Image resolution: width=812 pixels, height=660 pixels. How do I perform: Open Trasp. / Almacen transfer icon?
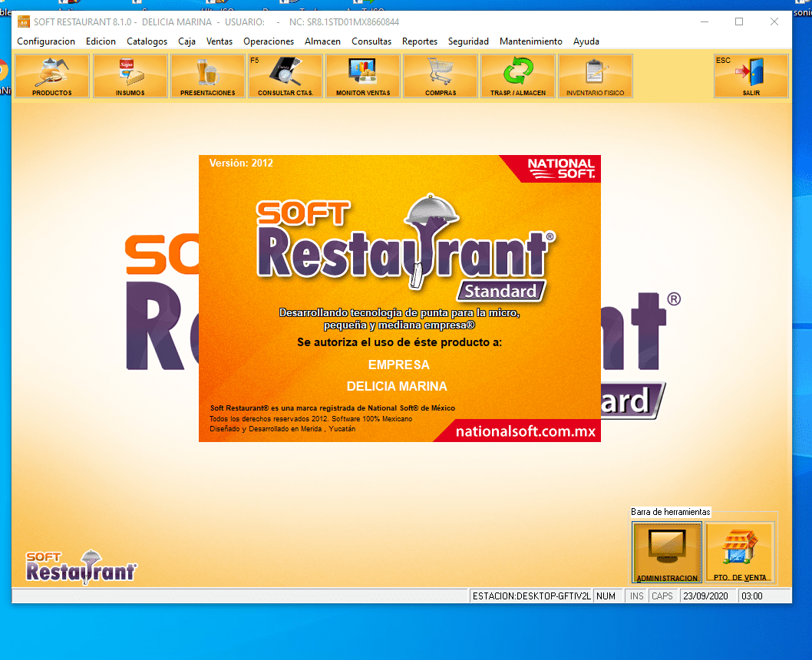[518, 76]
